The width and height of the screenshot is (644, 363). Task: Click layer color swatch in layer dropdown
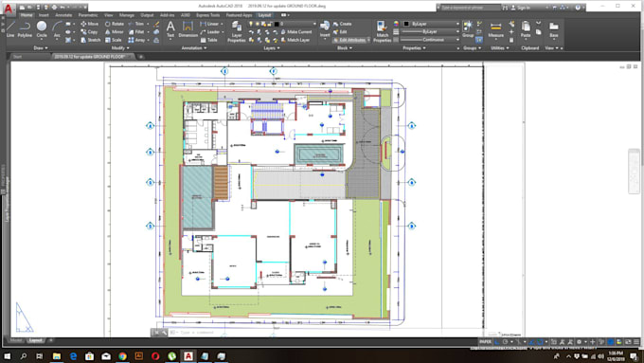pos(277,24)
